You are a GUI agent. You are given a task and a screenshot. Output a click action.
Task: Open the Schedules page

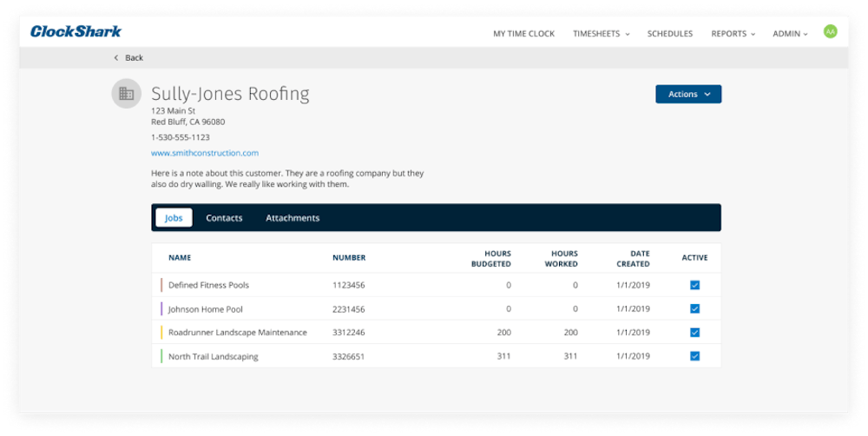point(670,34)
